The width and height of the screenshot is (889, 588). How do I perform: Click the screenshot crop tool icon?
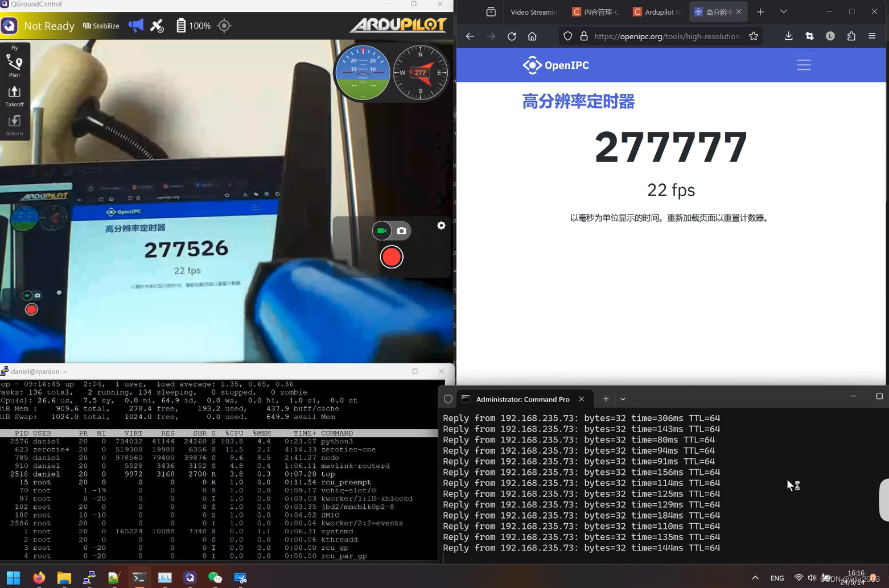(x=809, y=36)
